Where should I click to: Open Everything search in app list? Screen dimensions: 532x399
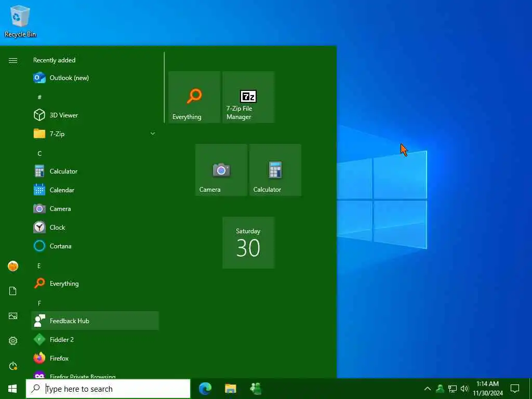95,283
